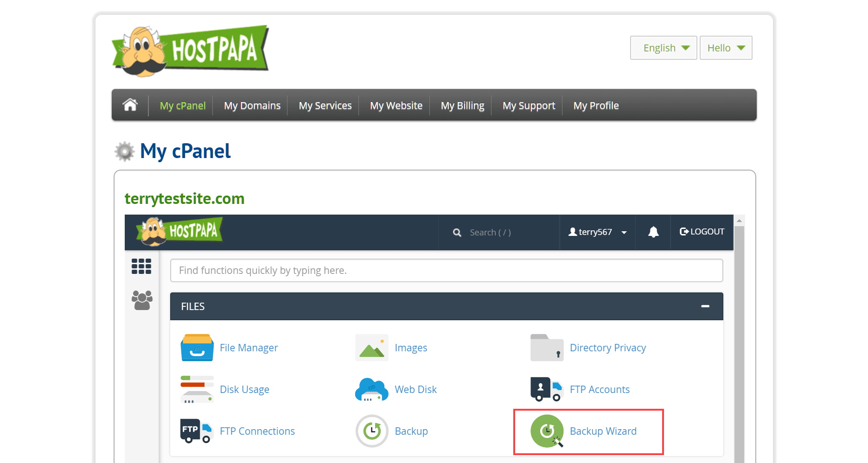Open the Images icon
Image resolution: width=868 pixels, height=463 pixels.
[372, 348]
